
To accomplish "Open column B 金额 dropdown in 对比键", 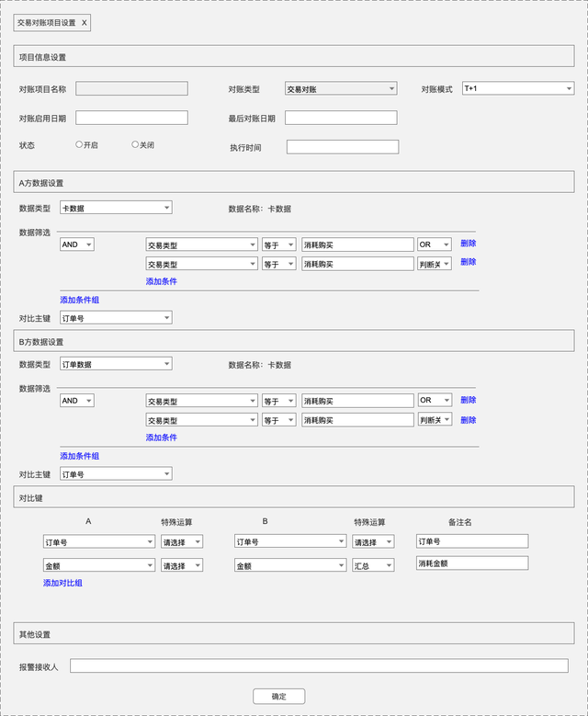I will [x=290, y=565].
